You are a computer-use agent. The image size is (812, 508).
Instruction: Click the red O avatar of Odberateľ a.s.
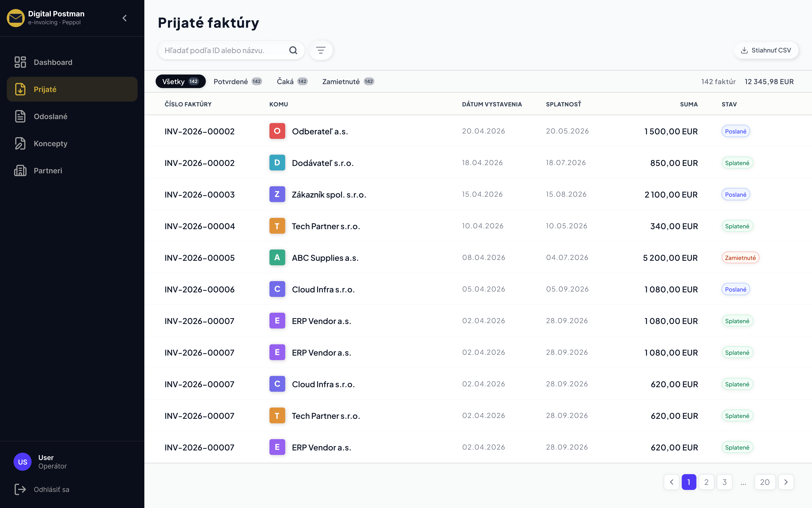[277, 131]
